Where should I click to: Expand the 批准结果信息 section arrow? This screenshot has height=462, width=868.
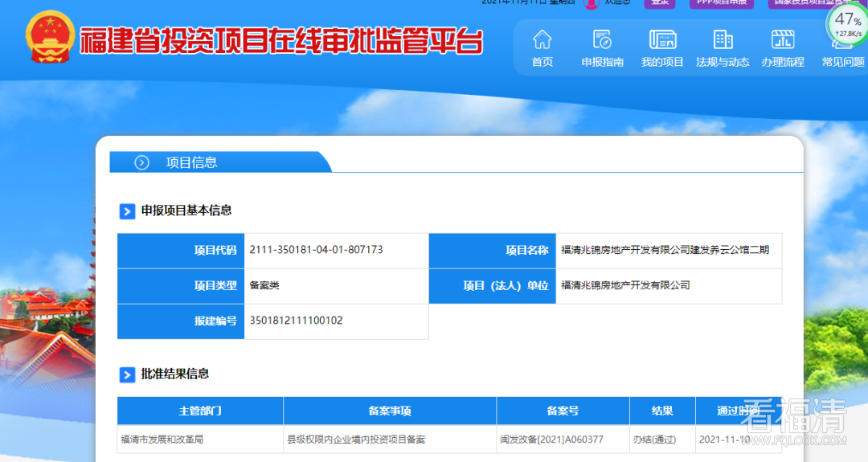coord(127,374)
